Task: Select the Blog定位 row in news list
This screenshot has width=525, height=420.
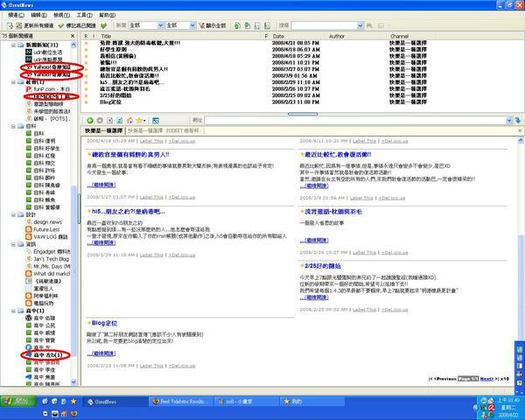Action: 301,101
